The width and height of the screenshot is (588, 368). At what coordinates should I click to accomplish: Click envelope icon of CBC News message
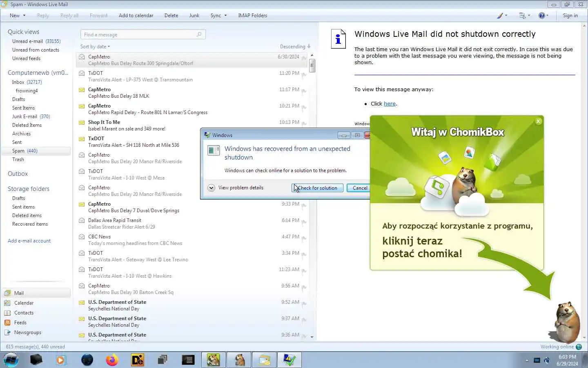[x=82, y=237]
